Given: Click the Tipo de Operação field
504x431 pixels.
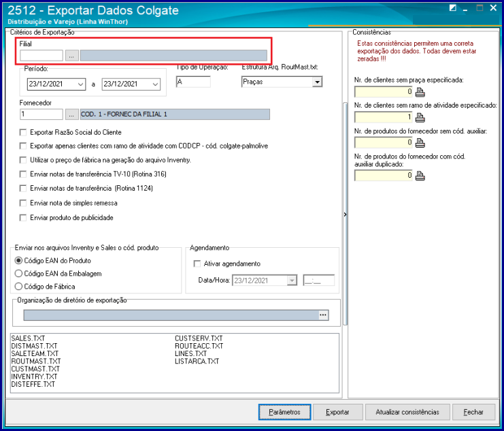Looking at the screenshot, I should pos(193,82).
